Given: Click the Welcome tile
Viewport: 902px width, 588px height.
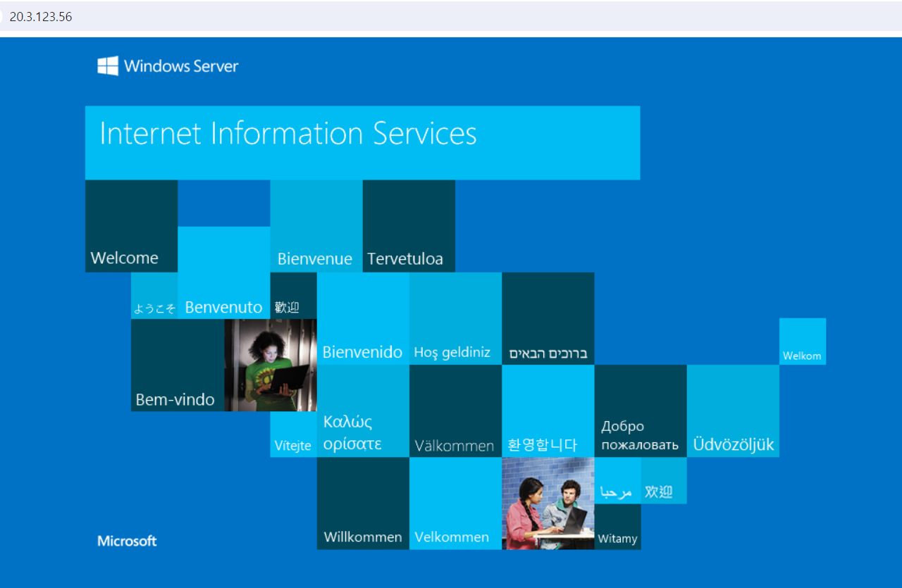Looking at the screenshot, I should click(131, 226).
